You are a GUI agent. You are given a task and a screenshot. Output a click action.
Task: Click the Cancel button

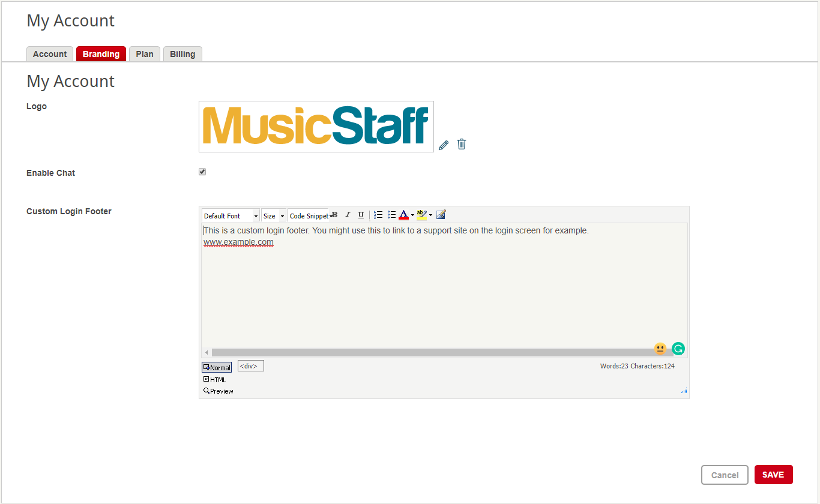725,475
